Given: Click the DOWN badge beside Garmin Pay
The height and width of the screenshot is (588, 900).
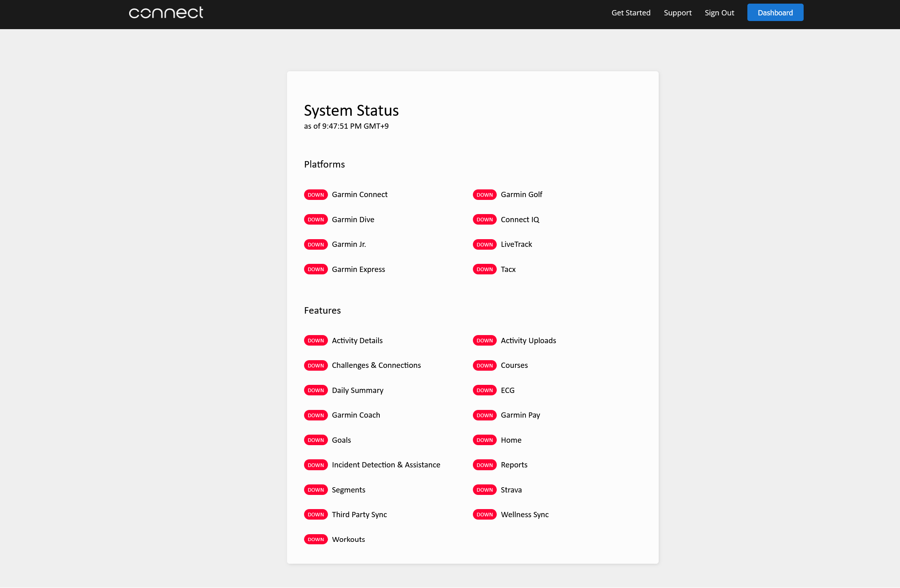Looking at the screenshot, I should click(x=485, y=415).
